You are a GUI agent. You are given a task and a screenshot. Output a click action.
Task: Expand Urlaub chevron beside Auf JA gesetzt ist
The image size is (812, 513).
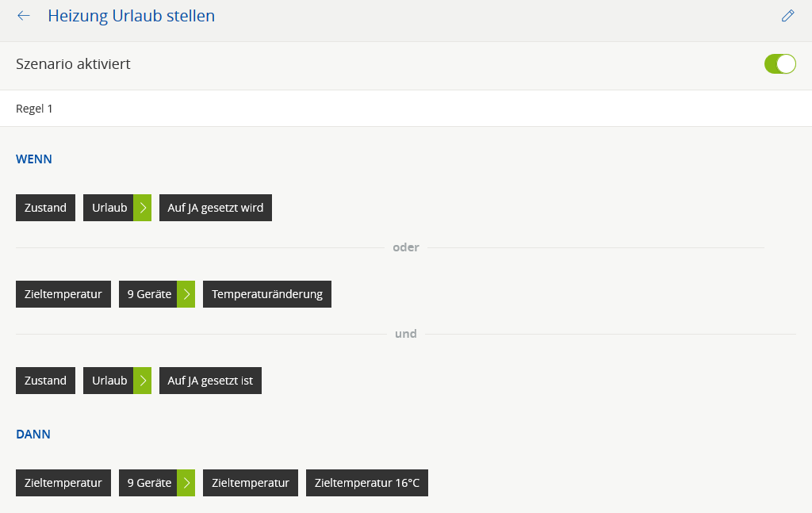pyautogui.click(x=143, y=381)
